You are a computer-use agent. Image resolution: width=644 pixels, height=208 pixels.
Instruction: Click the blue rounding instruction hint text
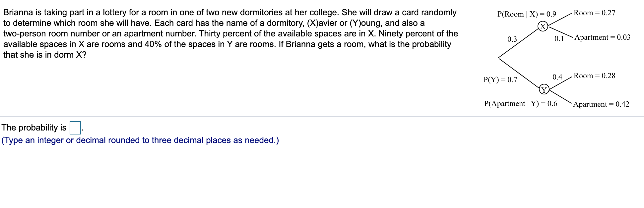click(140, 140)
